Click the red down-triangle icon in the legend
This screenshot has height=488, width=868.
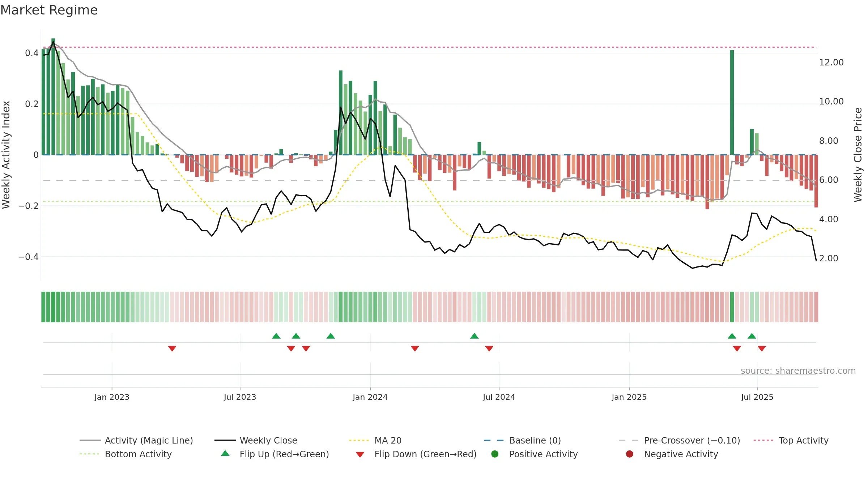tap(360, 455)
